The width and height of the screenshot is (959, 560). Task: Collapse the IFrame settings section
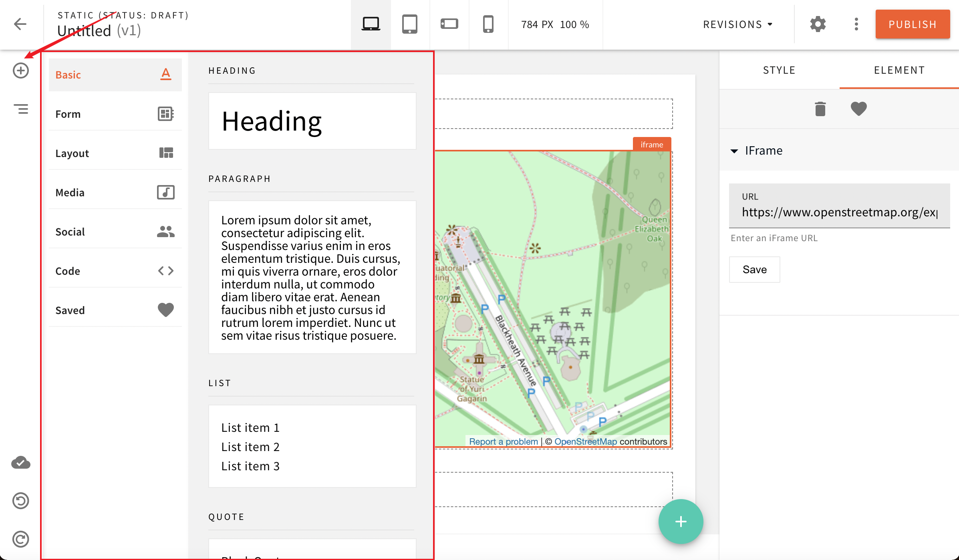click(734, 151)
